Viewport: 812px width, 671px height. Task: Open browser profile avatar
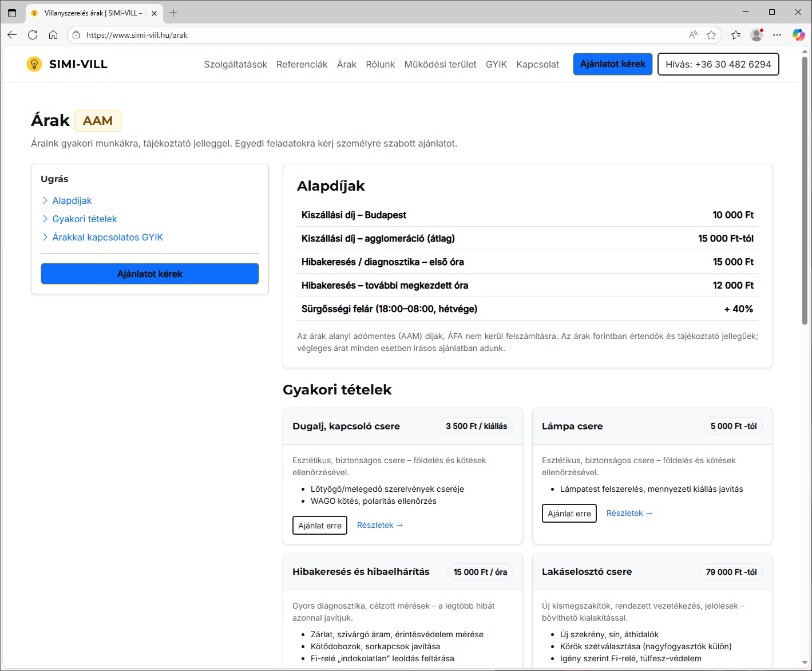click(x=756, y=35)
